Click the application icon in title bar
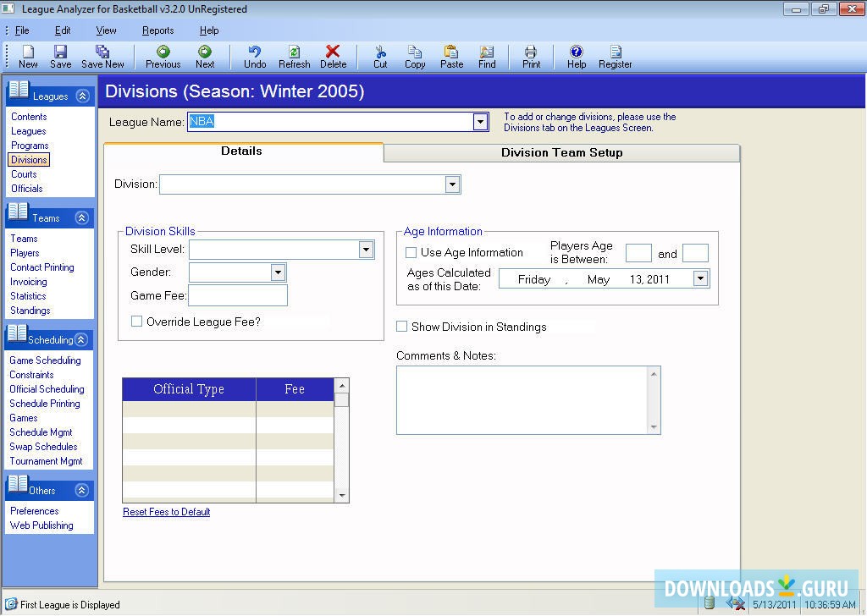This screenshot has width=867, height=616. (x=8, y=8)
